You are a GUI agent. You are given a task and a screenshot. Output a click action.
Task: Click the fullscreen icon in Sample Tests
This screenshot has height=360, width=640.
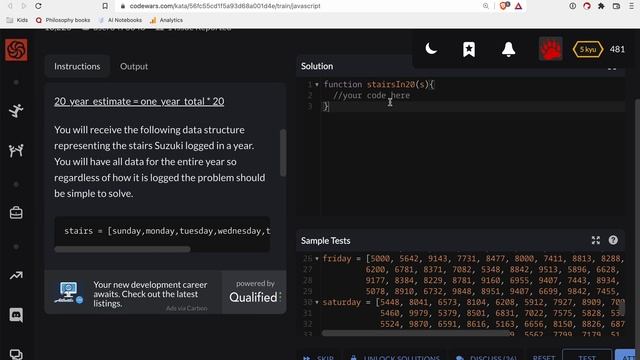pyautogui.click(x=596, y=240)
